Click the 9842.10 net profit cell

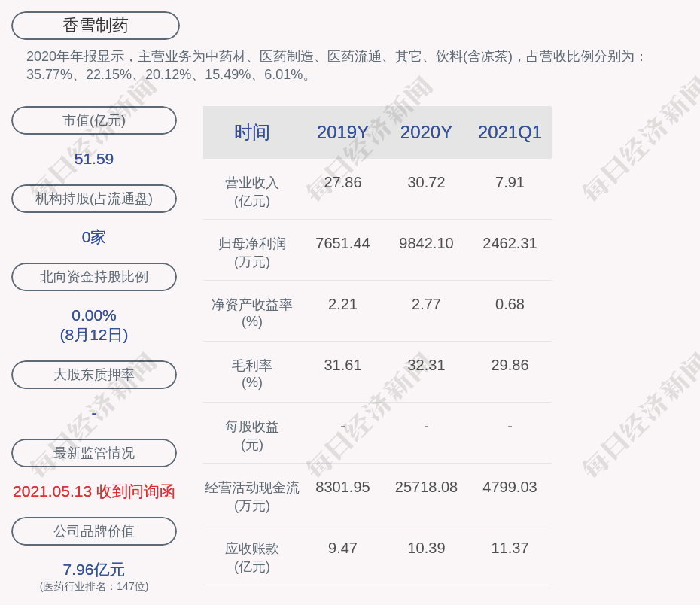pyautogui.click(x=426, y=243)
